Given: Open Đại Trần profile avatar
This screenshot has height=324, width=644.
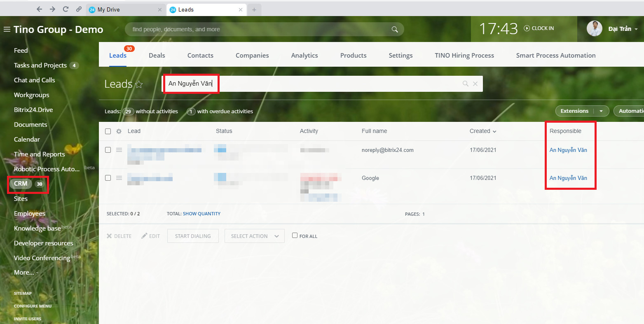Looking at the screenshot, I should [595, 28].
